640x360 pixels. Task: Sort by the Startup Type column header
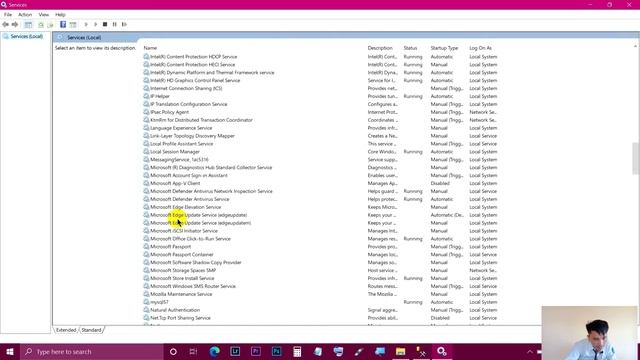point(444,48)
